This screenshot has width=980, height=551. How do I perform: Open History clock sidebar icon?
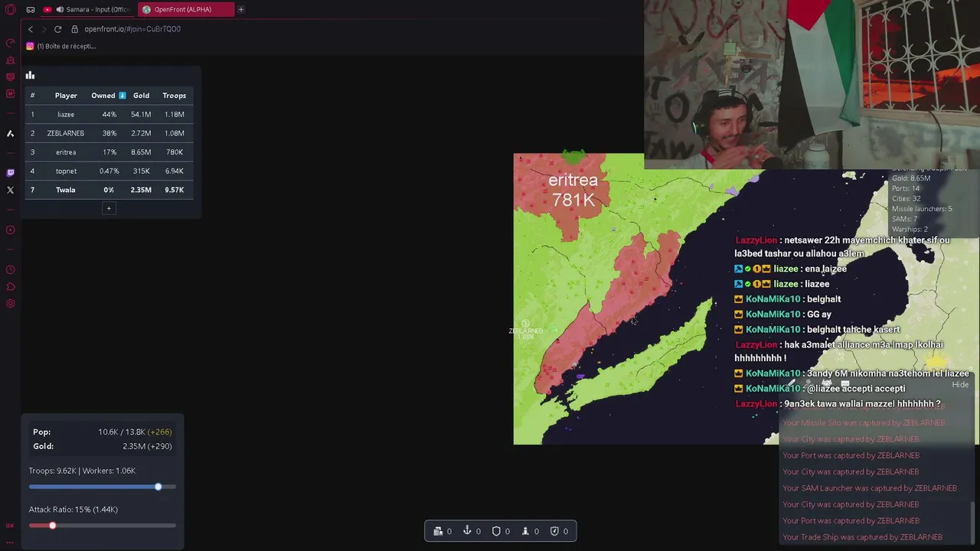(10, 269)
